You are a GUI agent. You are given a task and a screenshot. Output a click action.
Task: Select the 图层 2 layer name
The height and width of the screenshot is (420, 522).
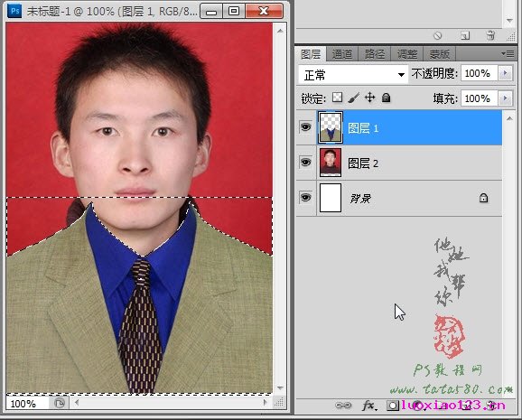[x=363, y=163]
